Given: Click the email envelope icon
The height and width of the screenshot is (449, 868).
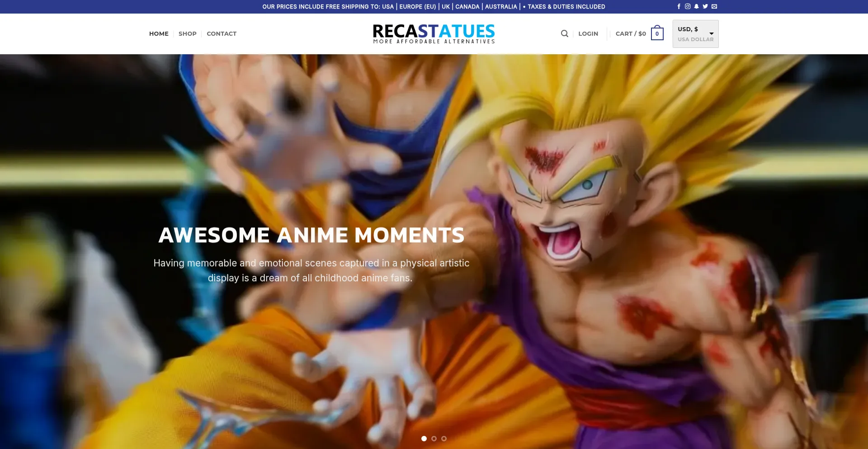Looking at the screenshot, I should 714,6.
